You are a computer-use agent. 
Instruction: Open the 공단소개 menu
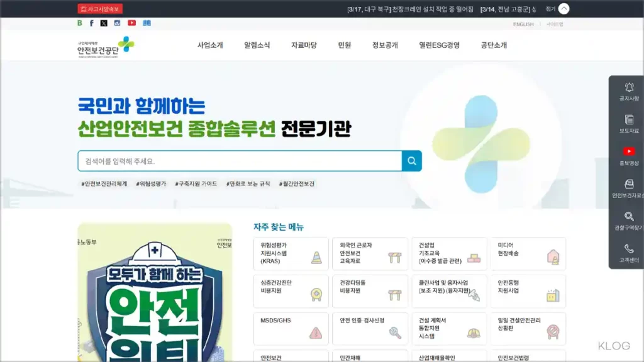pyautogui.click(x=494, y=45)
